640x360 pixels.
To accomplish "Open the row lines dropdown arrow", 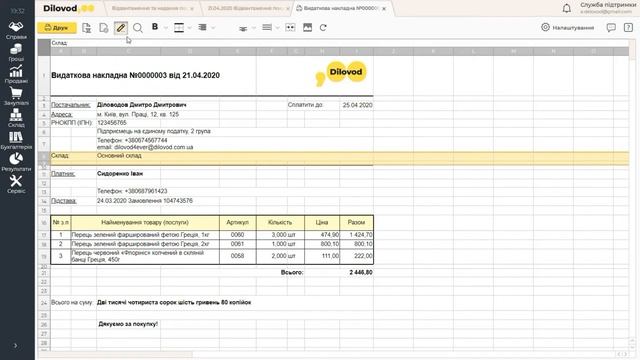I will 278,28.
